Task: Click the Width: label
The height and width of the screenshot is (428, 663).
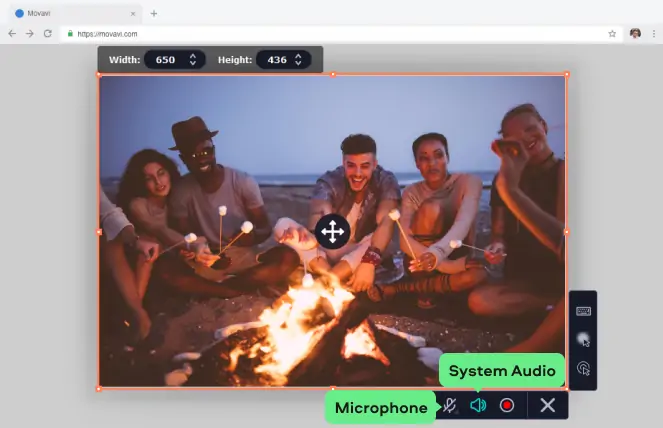Action: pyautogui.click(x=124, y=60)
